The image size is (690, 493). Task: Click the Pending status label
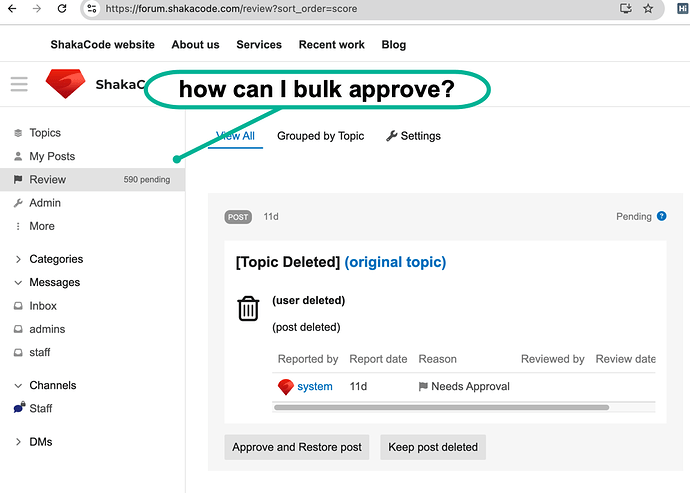[x=634, y=217]
